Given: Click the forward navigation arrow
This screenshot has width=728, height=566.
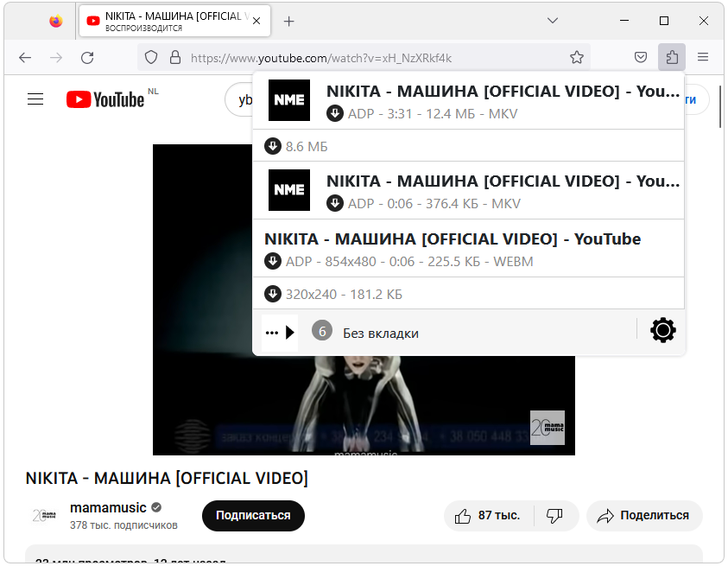Looking at the screenshot, I should [56, 58].
